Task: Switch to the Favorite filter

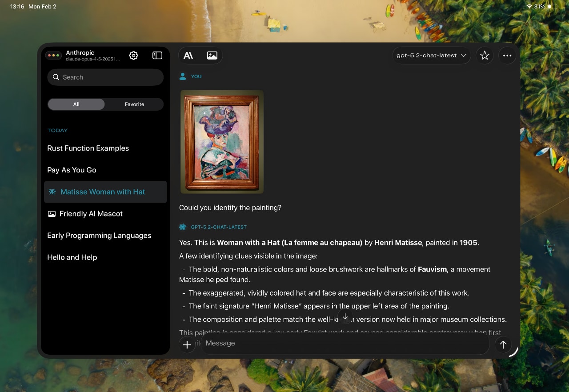Action: (134, 104)
